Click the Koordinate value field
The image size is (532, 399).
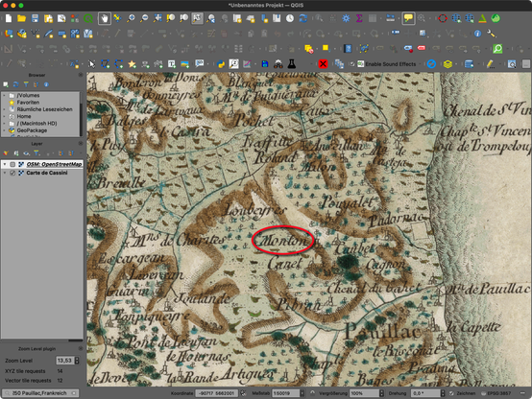coord(216,393)
